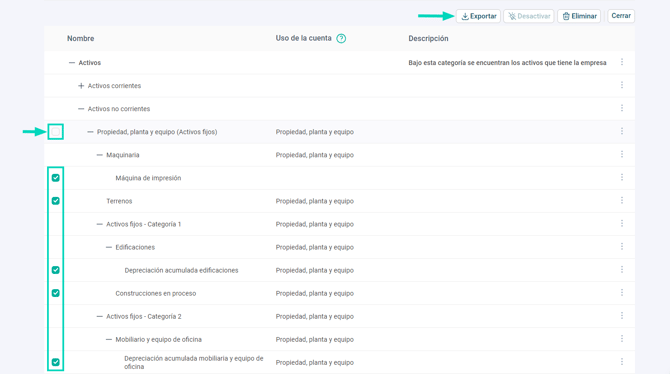
Task: Open the three-dot menu for Terrenos row
Action: tap(622, 201)
